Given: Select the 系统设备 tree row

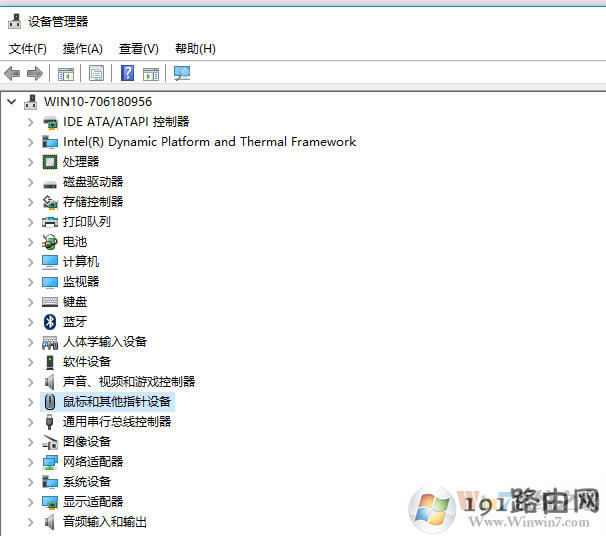Looking at the screenshot, I should click(x=87, y=482).
